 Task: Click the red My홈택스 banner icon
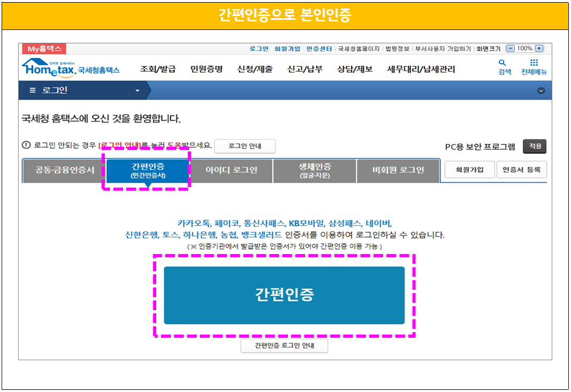pos(43,49)
